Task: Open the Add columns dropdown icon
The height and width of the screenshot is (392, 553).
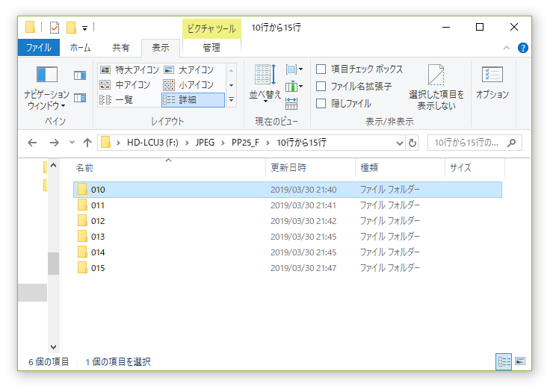Action: tap(294, 87)
